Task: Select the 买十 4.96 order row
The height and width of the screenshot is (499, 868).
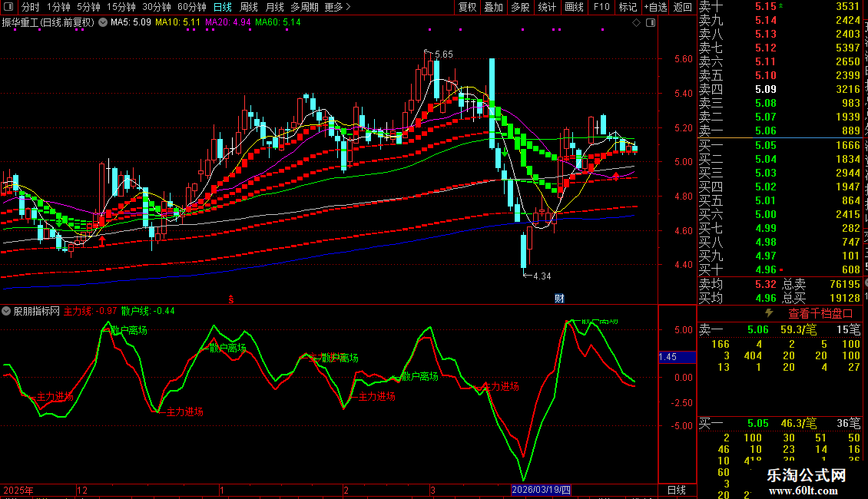Action: pos(780,270)
